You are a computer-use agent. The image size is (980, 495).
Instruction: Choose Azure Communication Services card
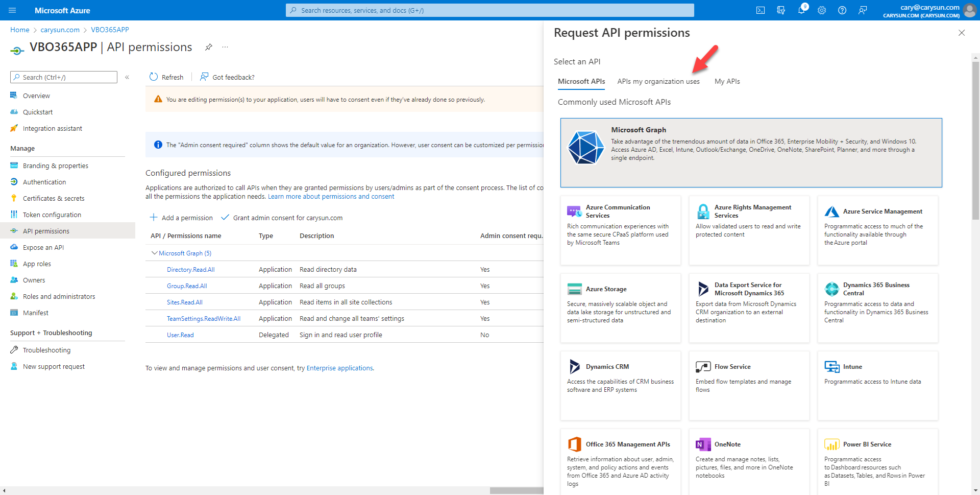point(621,230)
